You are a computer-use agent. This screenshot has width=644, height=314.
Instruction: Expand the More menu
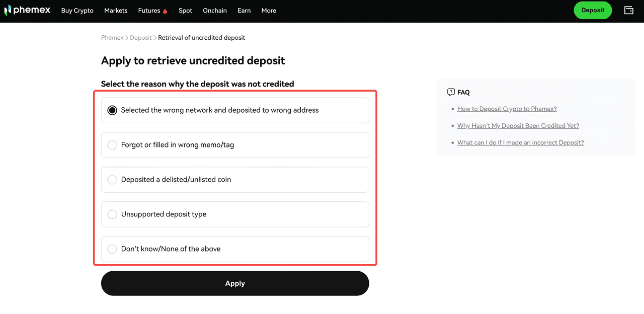coord(269,11)
